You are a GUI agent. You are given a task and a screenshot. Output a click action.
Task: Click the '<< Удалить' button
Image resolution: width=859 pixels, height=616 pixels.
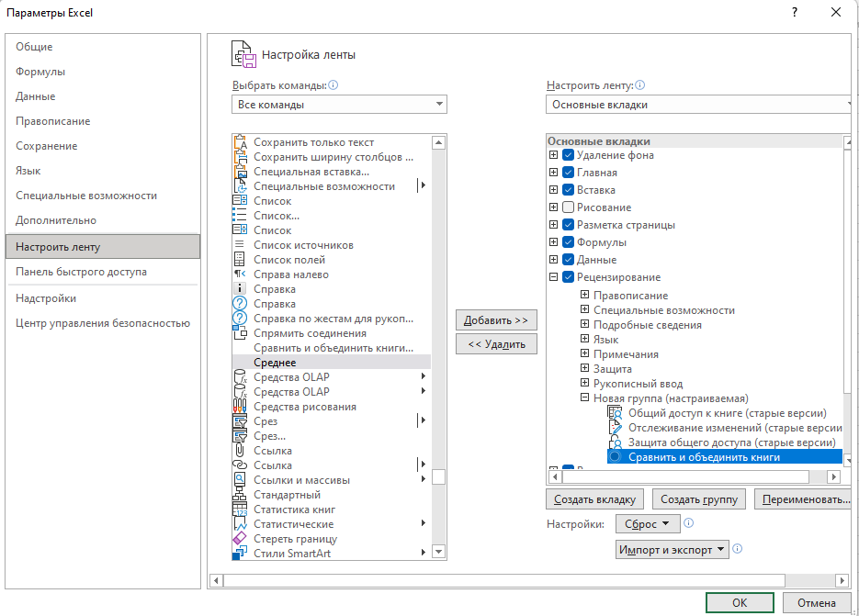pyautogui.click(x=496, y=344)
